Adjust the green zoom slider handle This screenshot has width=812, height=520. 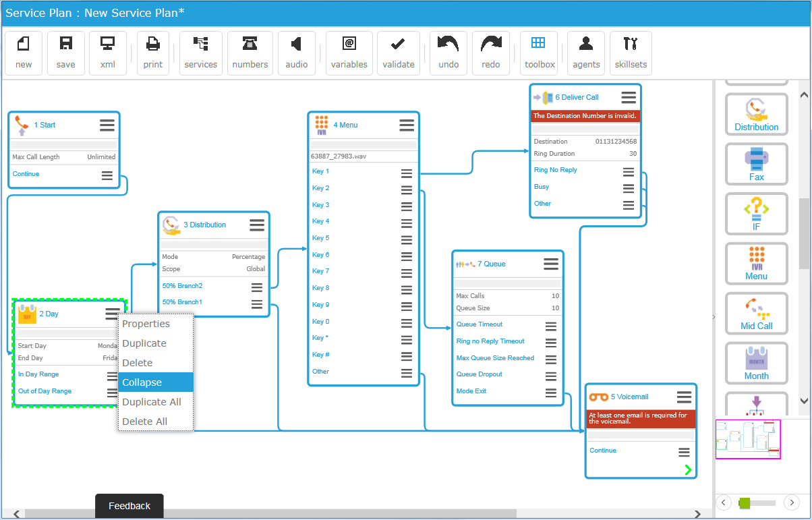click(x=745, y=502)
